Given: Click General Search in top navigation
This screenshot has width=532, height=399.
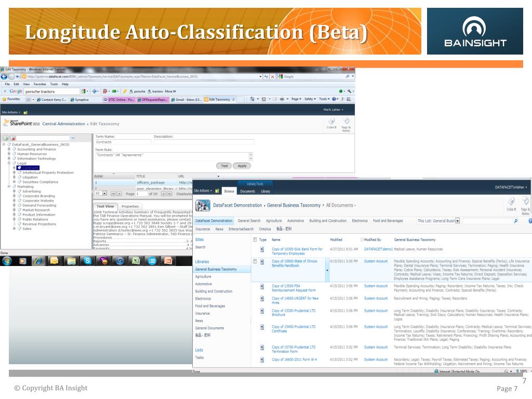Looking at the screenshot, I should click(249, 221).
